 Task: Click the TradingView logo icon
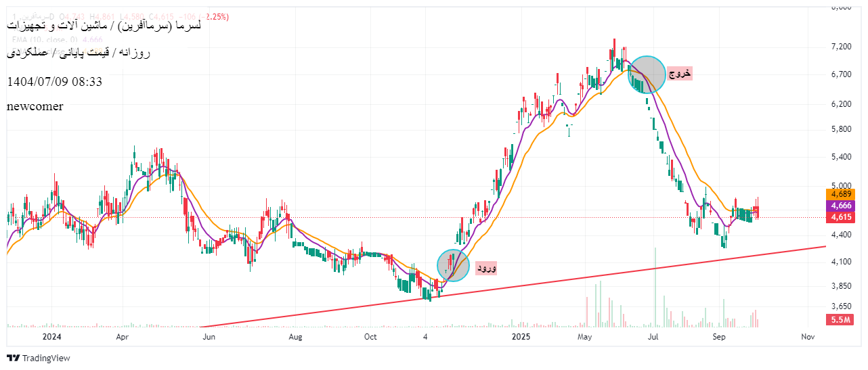pos(13,359)
